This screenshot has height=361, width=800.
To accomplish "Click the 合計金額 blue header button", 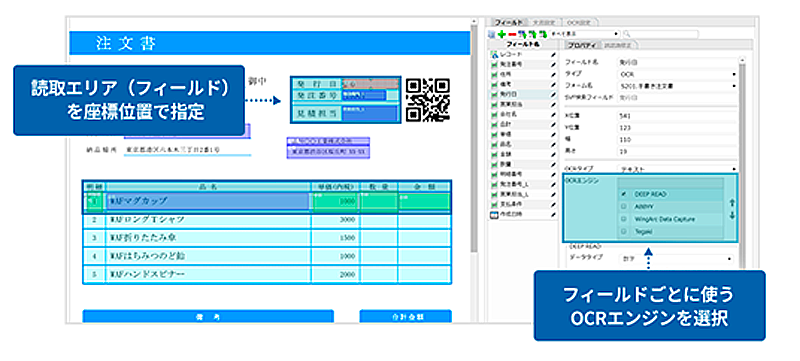I will click(406, 316).
